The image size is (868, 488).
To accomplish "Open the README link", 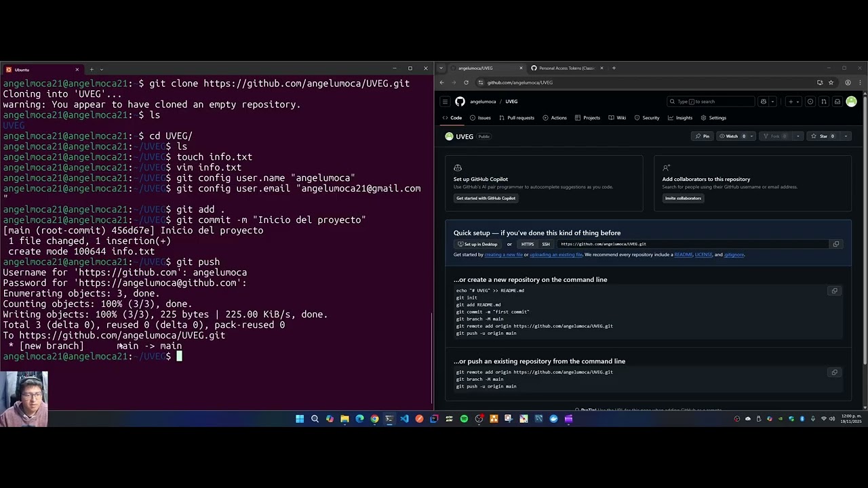I will 683,255.
